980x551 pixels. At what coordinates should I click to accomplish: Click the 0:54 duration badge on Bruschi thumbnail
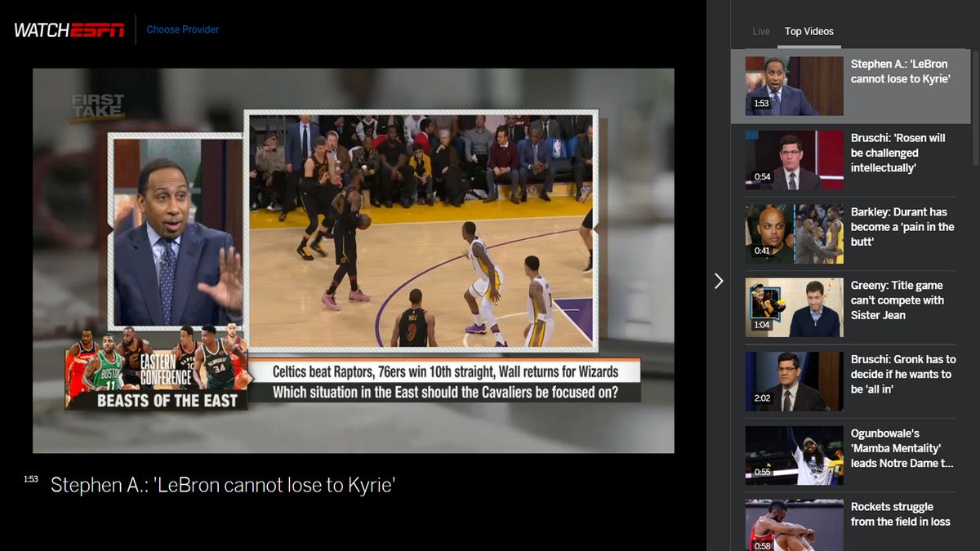coord(762,177)
